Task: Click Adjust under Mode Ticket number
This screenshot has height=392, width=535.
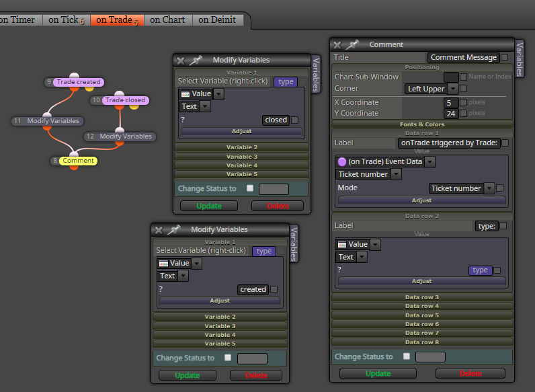Action: 421,200
